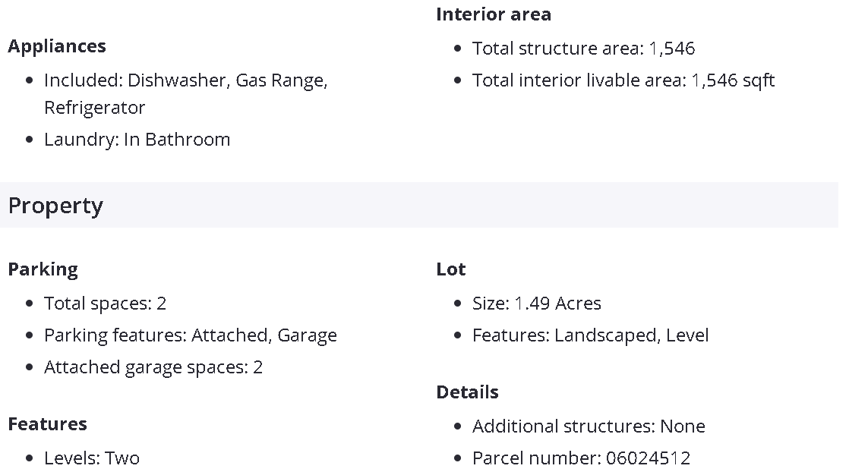The image size is (868, 472).
Task: Click the Total interior livable area line
Action: pyautogui.click(x=623, y=80)
